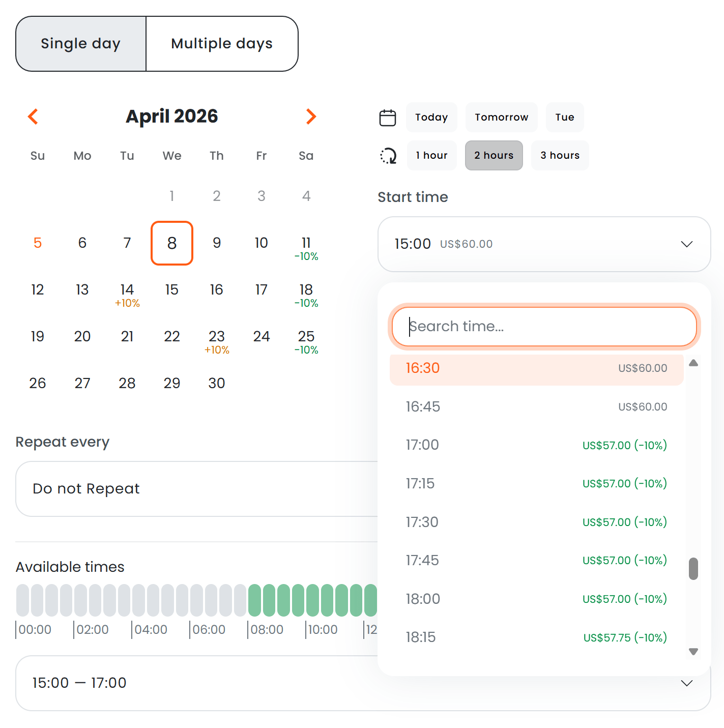Click the 04:00 timeline slot
This screenshot has height=728, width=724.
click(x=138, y=600)
